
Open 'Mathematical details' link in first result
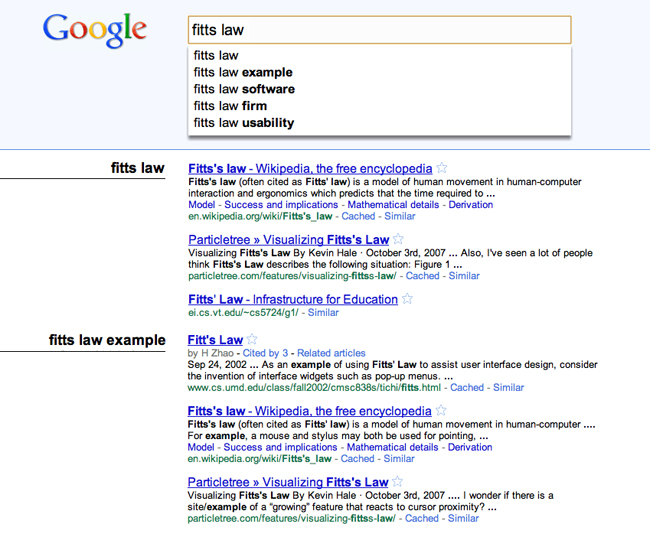click(393, 205)
